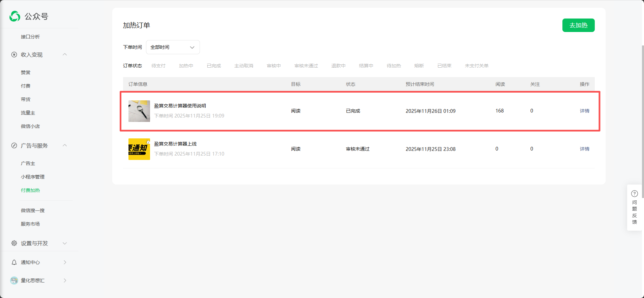Screen dimensions: 644x298
Task: Filter orders by 加热中 status
Action: [x=186, y=66]
